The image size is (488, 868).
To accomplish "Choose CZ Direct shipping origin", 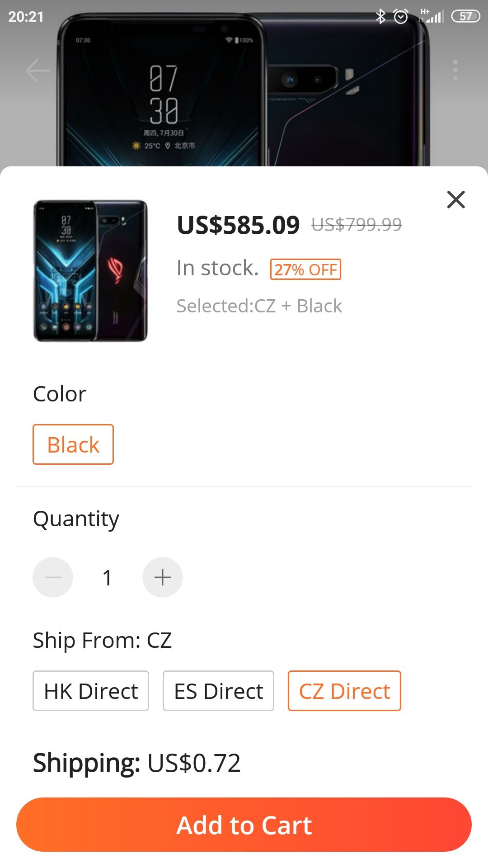I will (344, 691).
